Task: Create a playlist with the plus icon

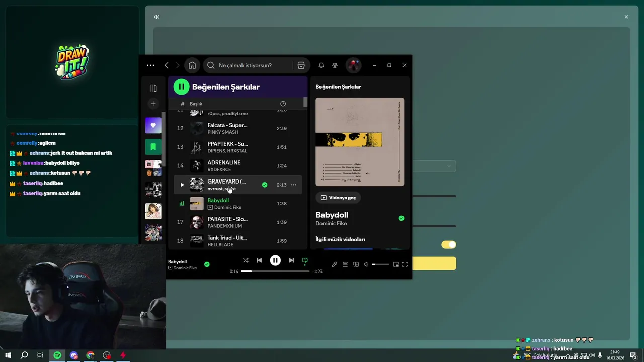Action: coord(153,104)
